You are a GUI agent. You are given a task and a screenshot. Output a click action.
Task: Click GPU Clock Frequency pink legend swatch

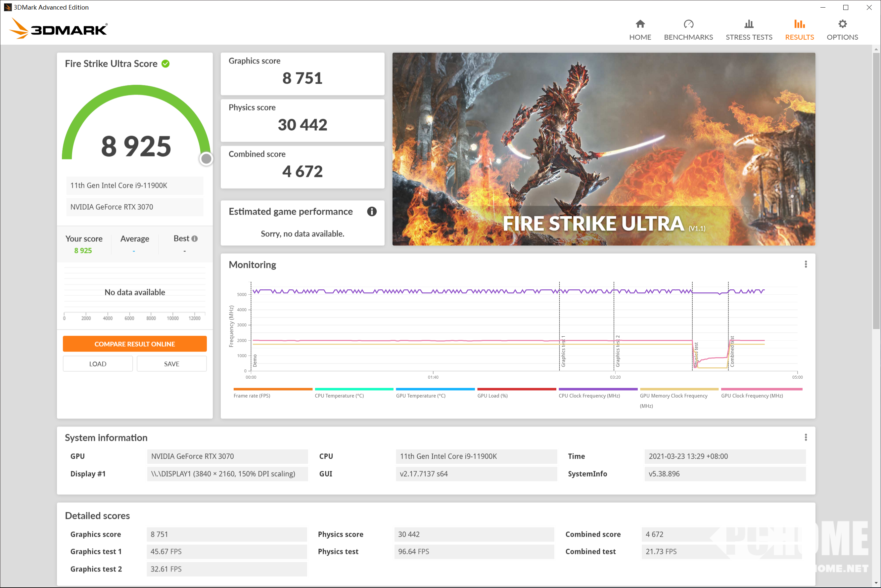point(761,389)
